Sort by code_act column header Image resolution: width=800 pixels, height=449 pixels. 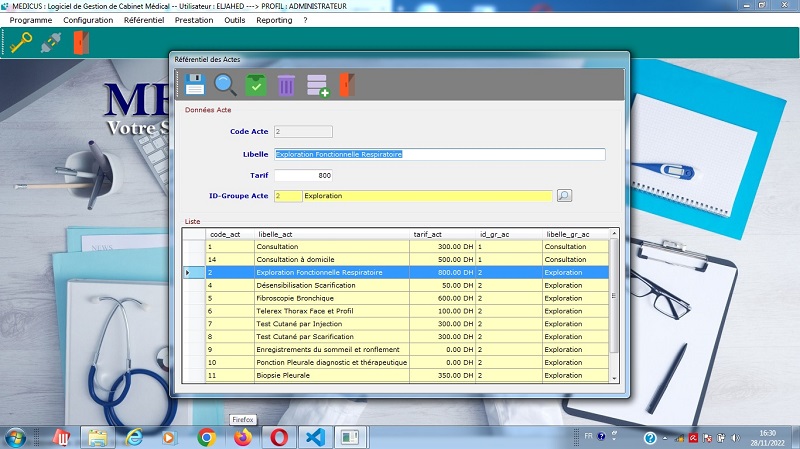coord(230,234)
